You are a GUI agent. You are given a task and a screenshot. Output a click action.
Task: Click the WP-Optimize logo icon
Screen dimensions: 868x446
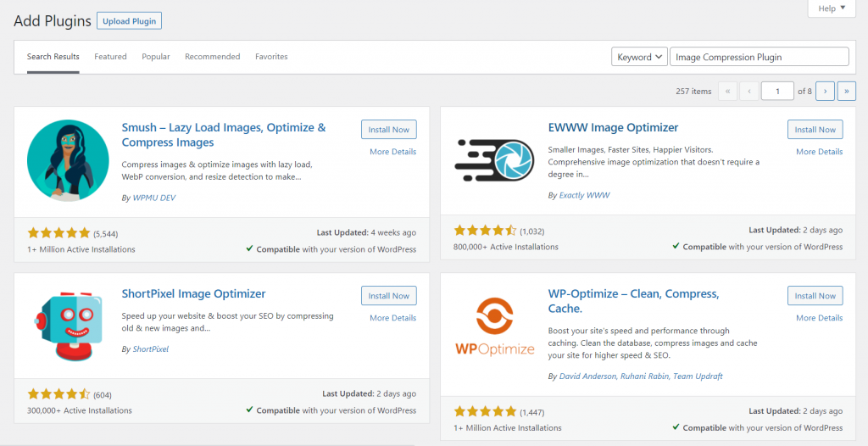pos(494,326)
